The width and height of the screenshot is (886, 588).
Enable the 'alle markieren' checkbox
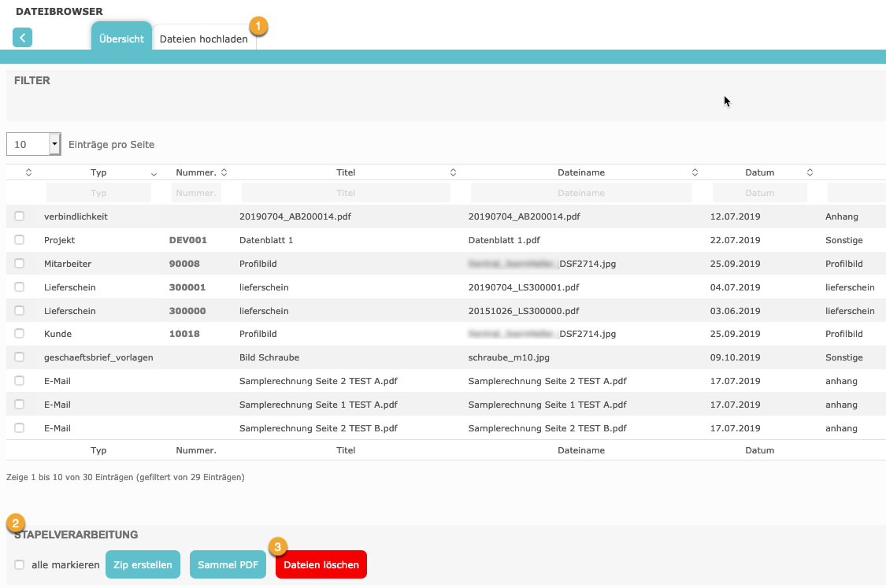(20, 565)
